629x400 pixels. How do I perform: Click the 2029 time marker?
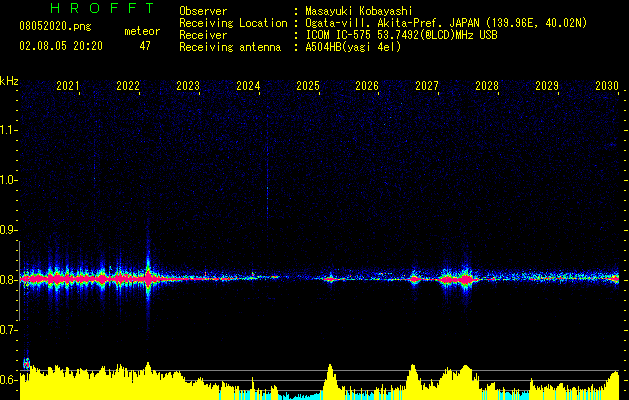point(547,86)
